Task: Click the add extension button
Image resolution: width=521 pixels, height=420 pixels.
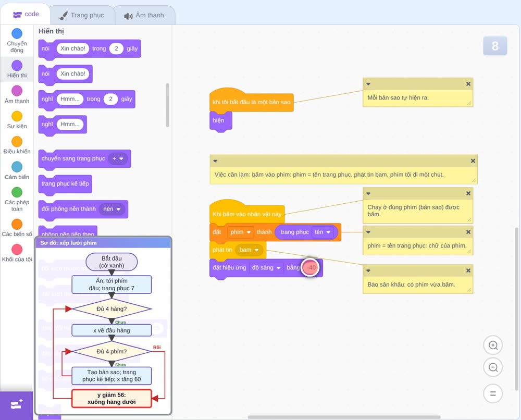Action: click(x=17, y=405)
